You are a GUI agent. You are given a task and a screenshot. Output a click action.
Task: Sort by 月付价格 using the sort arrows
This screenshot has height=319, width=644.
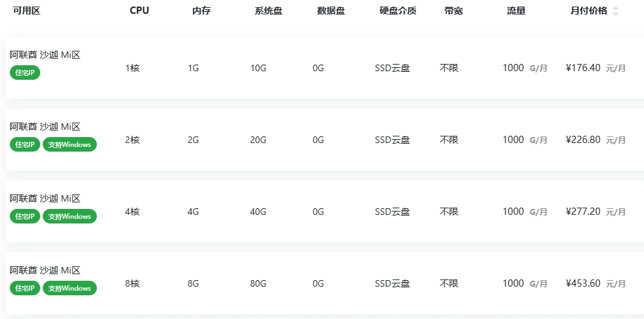point(615,11)
